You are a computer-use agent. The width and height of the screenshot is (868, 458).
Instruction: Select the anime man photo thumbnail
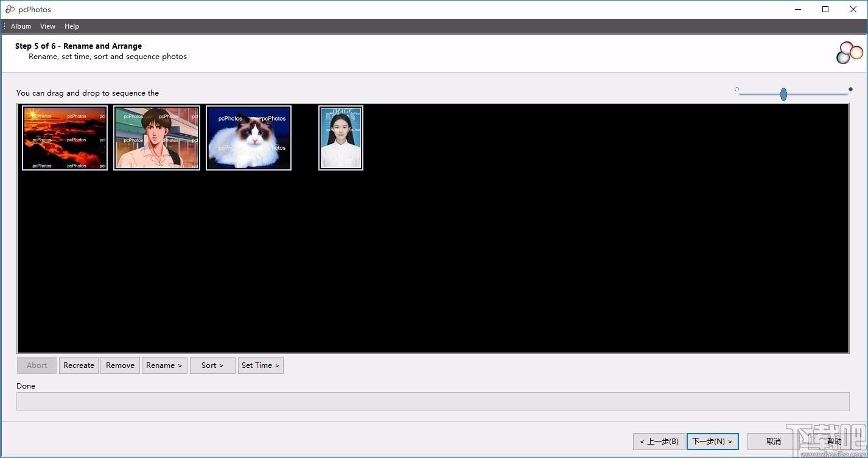tap(157, 138)
